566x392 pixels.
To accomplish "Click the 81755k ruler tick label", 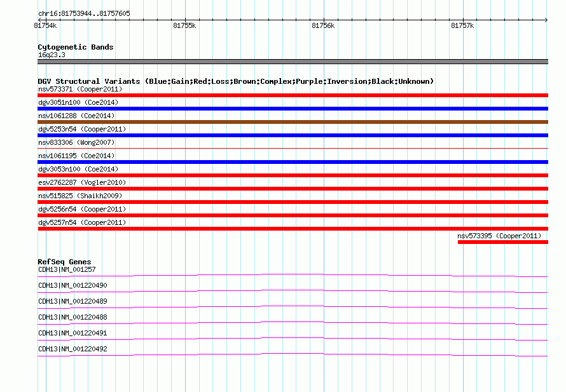I will pos(184,25).
